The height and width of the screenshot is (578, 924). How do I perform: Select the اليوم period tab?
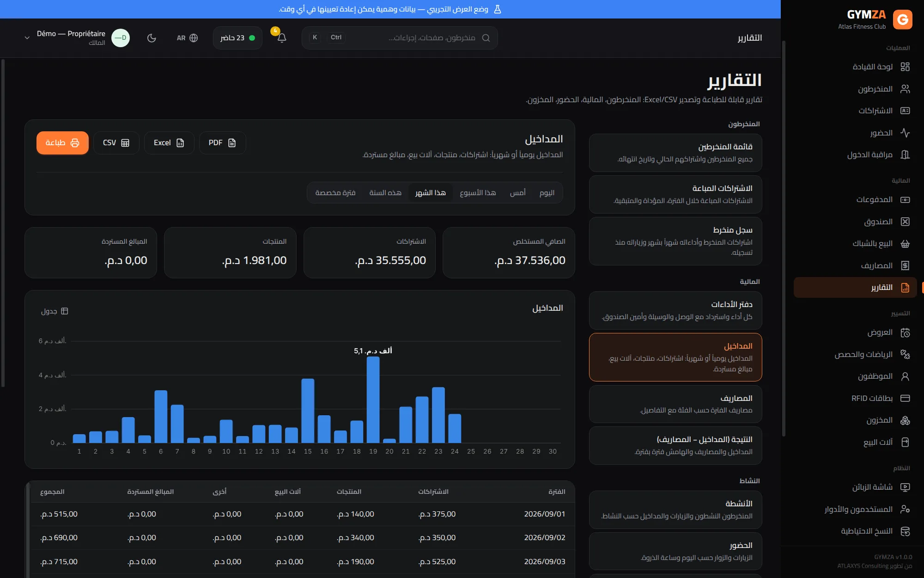tap(547, 193)
